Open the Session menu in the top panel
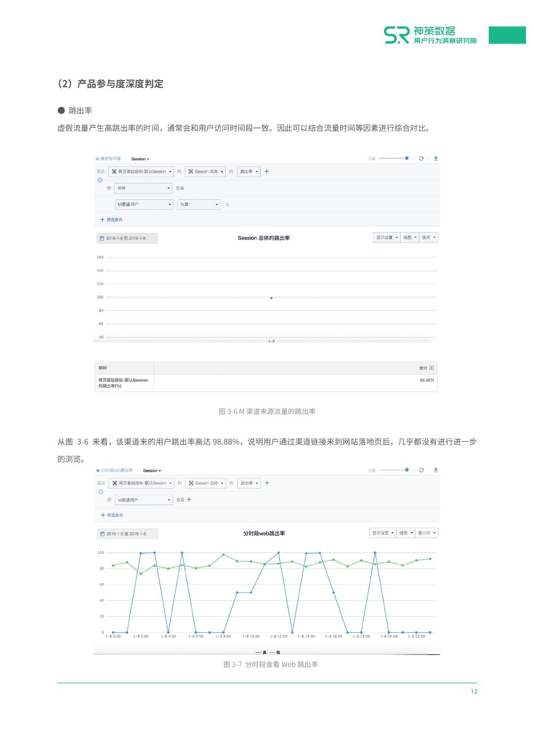Viewport: 534px width, 756px height. coord(140,159)
